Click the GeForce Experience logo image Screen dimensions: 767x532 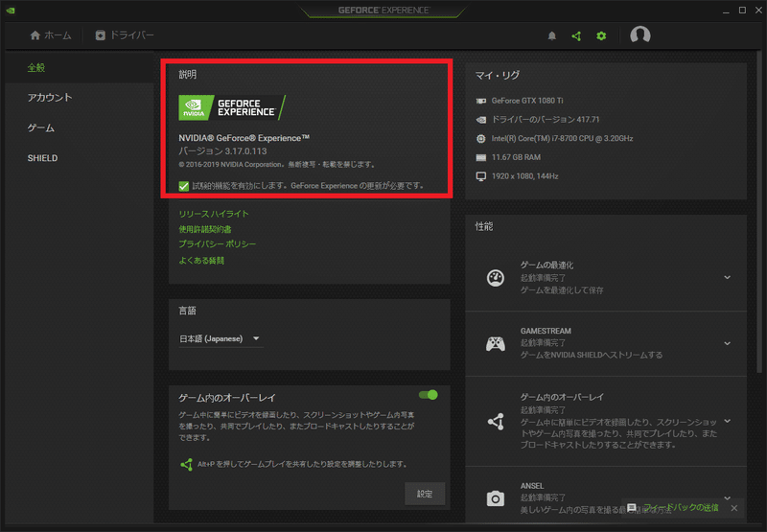(x=232, y=107)
